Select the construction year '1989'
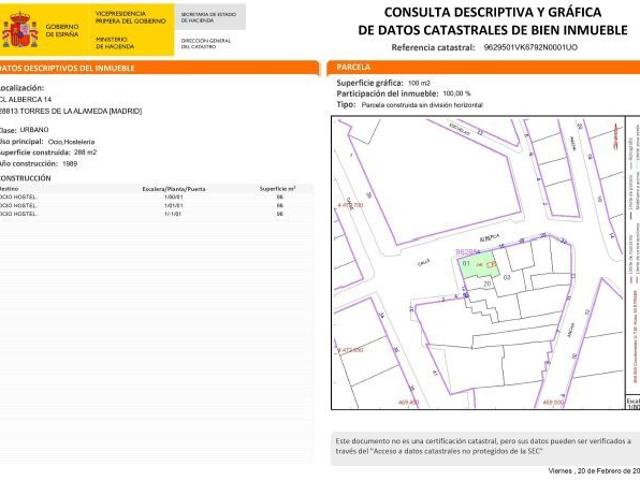 pyautogui.click(x=70, y=164)
